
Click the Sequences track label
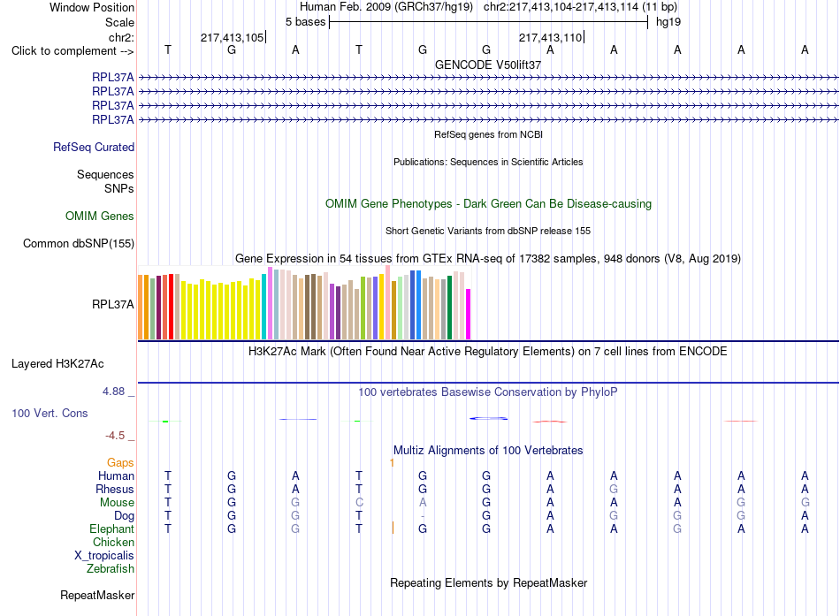coord(105,175)
